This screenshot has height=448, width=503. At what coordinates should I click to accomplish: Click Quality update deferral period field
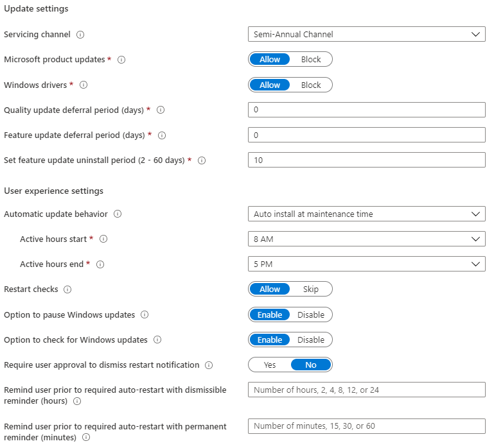(366, 110)
